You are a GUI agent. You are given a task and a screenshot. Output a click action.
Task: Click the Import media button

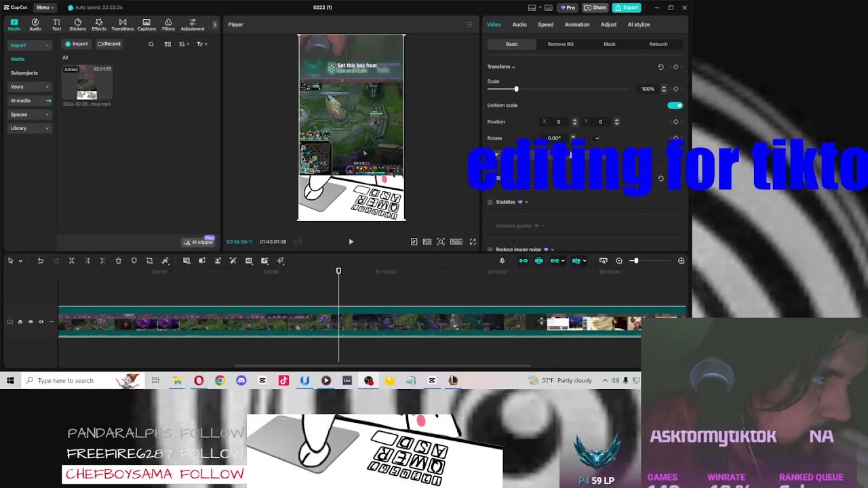coord(76,44)
